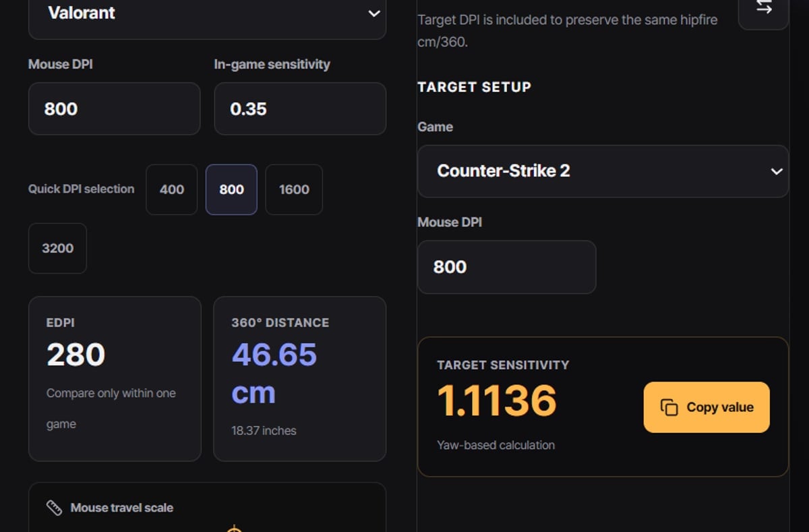Click the In-game sensitivity field showing 0.35
Image resolution: width=809 pixels, height=532 pixels.
point(300,109)
